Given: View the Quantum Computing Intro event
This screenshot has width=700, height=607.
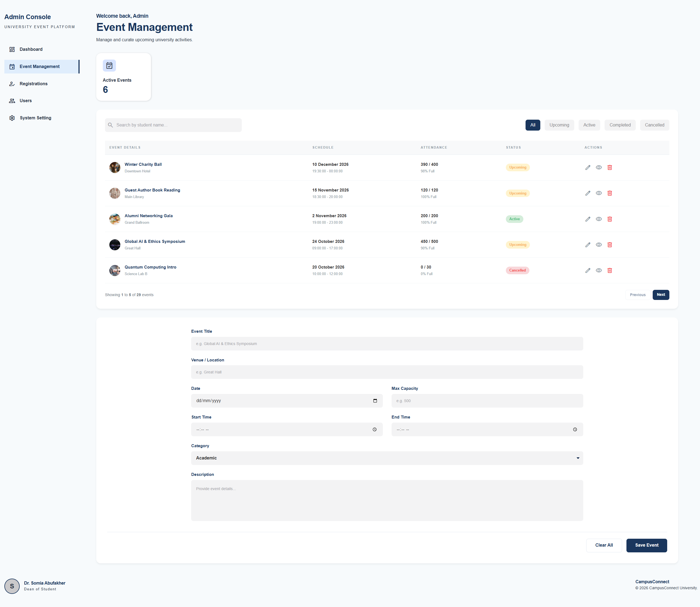Looking at the screenshot, I should (599, 270).
